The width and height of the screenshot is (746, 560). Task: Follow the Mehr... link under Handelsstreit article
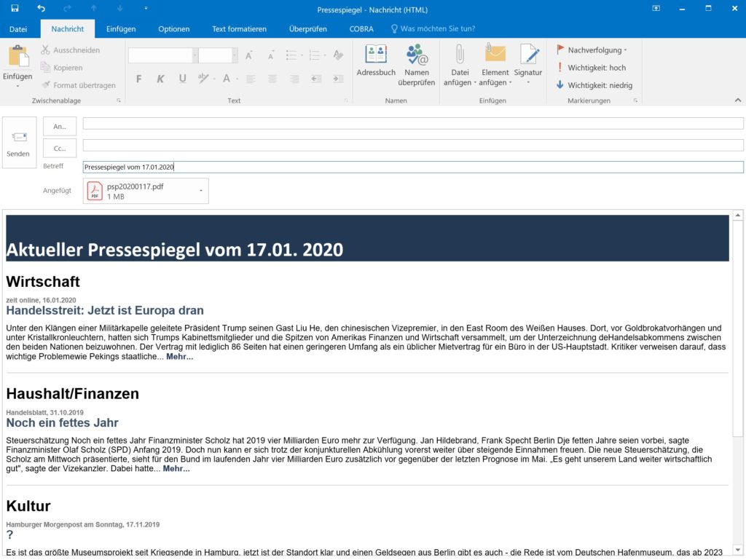tap(179, 357)
